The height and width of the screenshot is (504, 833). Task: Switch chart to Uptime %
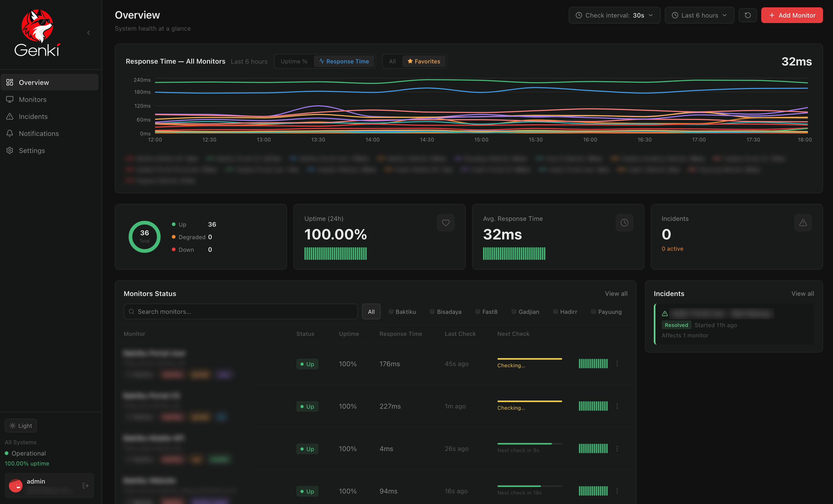[x=294, y=61]
